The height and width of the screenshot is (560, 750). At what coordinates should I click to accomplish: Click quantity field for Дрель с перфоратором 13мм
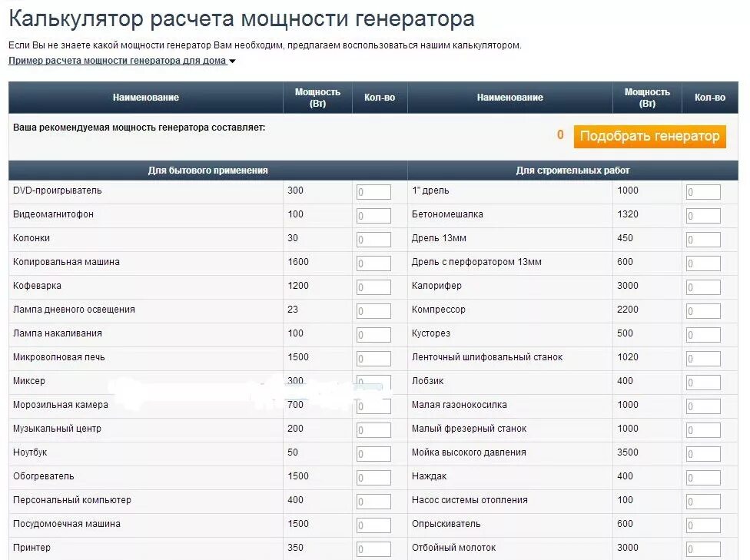[703, 263]
